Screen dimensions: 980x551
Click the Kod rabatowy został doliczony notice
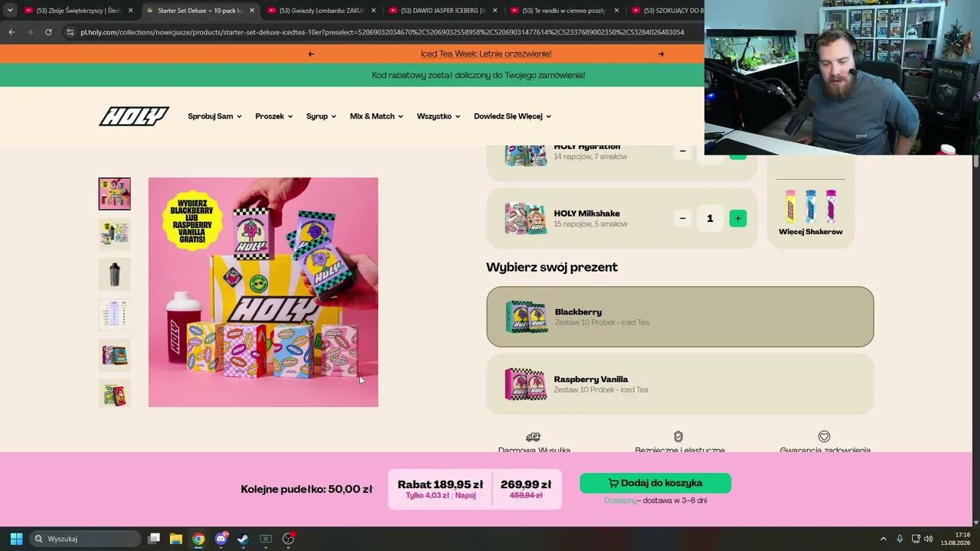[479, 76]
